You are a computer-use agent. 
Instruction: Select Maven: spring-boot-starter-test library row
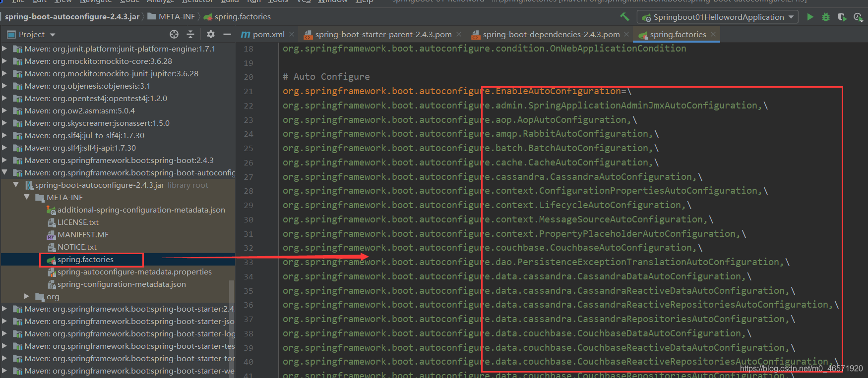tap(118, 346)
